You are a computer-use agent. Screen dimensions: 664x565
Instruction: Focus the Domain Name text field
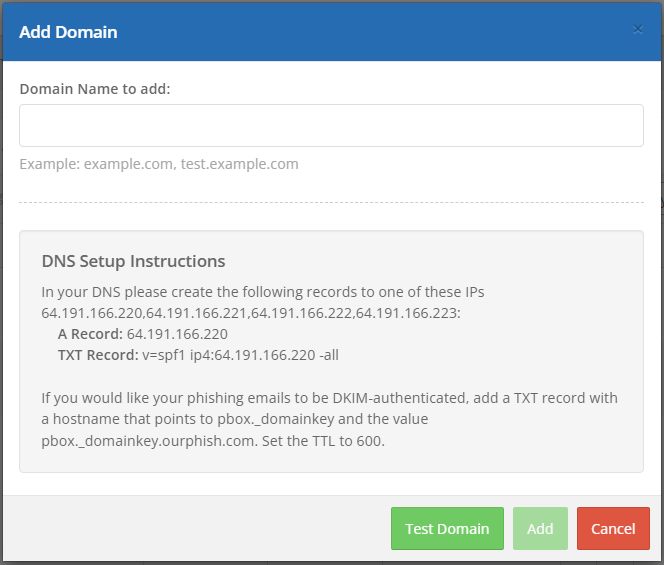pyautogui.click(x=331, y=126)
